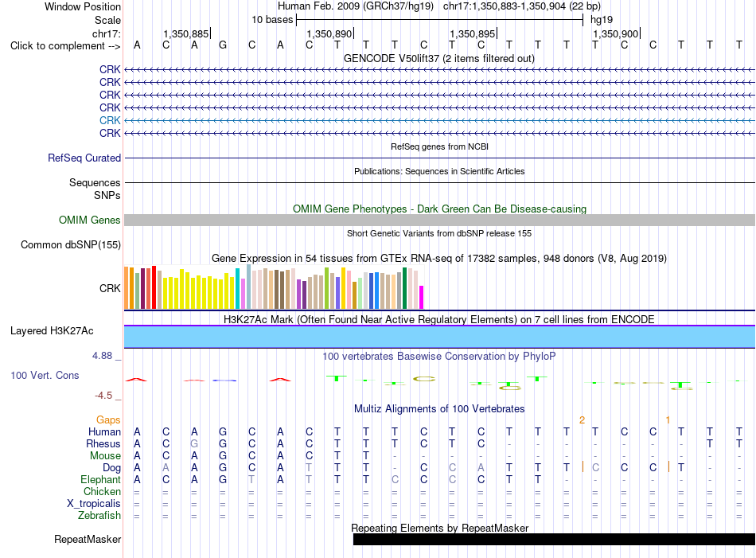The image size is (756, 558).
Task: Click the light blue Layered H3K27Ac band
Action: tap(439, 337)
